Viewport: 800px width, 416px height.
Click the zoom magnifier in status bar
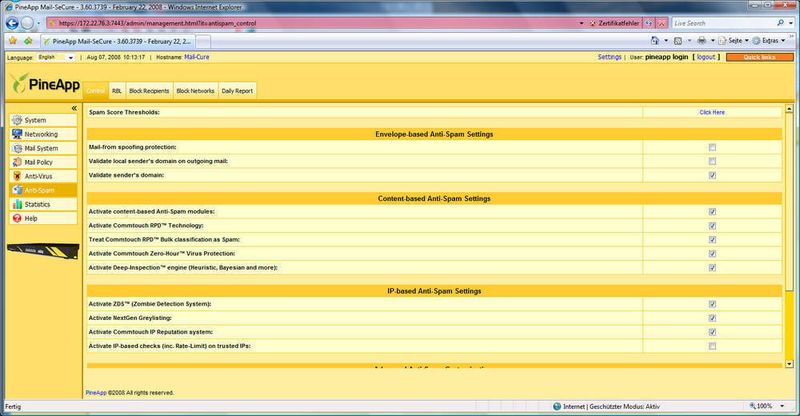753,406
